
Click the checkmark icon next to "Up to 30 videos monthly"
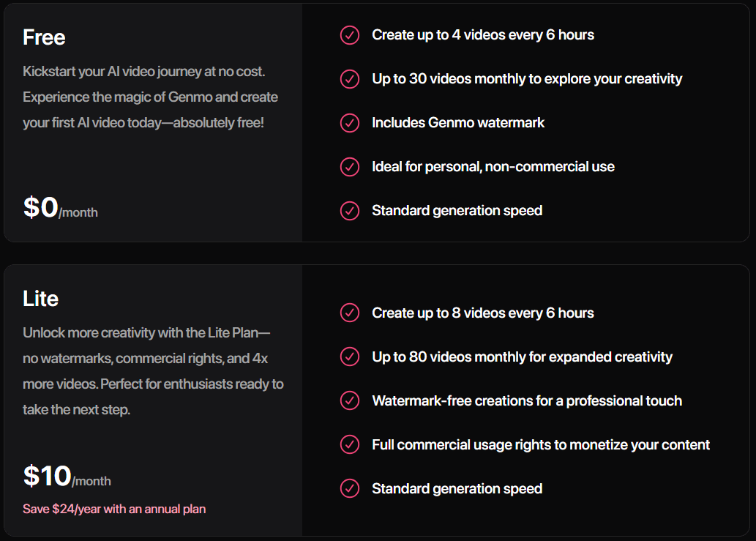click(x=350, y=79)
